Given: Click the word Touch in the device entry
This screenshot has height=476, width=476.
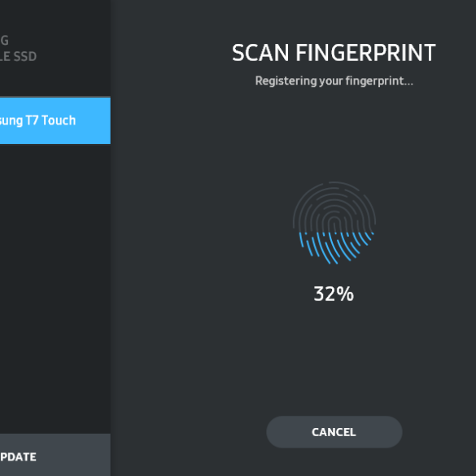Looking at the screenshot, I should pyautogui.click(x=59, y=120).
